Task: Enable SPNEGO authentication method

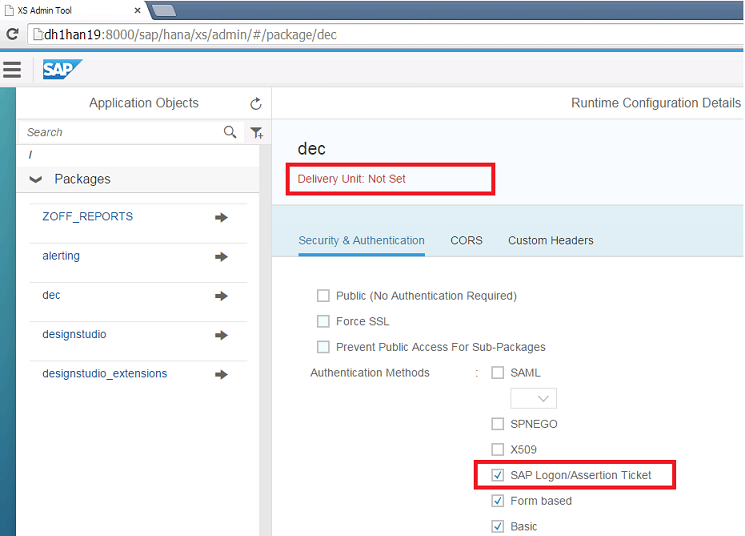Action: [497, 424]
